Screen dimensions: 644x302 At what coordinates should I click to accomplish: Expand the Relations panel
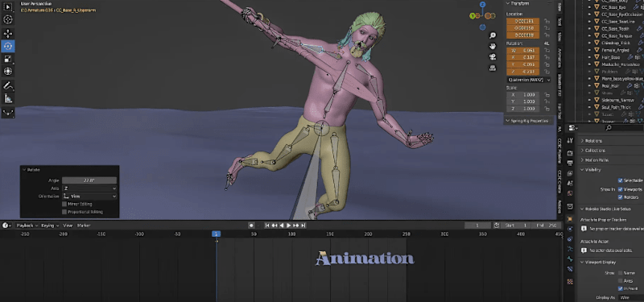pyautogui.click(x=591, y=140)
